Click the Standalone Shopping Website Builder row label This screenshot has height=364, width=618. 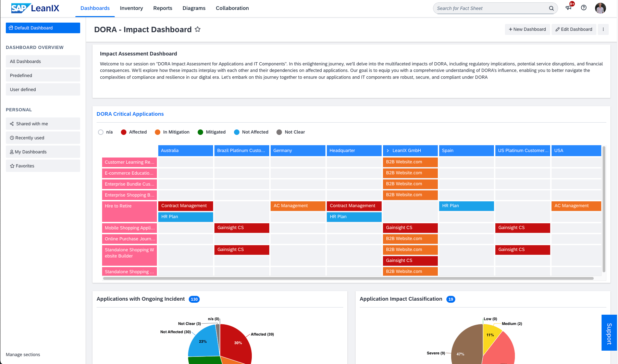129,255
